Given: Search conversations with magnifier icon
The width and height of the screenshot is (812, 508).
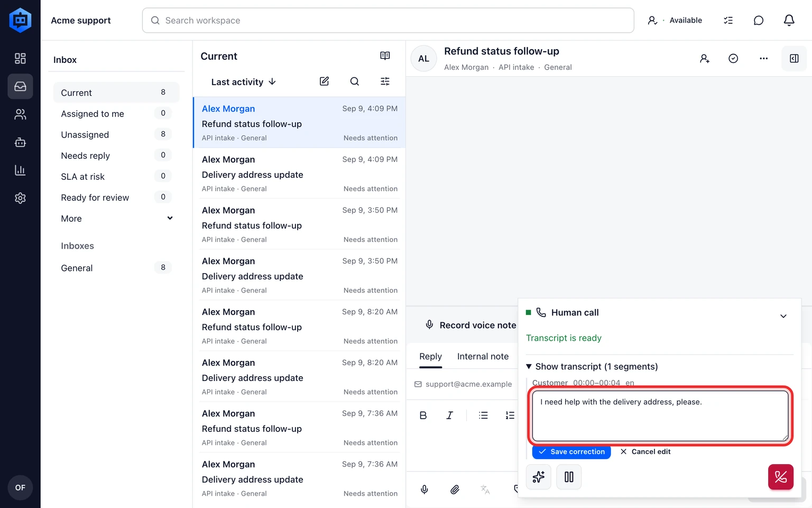Looking at the screenshot, I should tap(355, 81).
